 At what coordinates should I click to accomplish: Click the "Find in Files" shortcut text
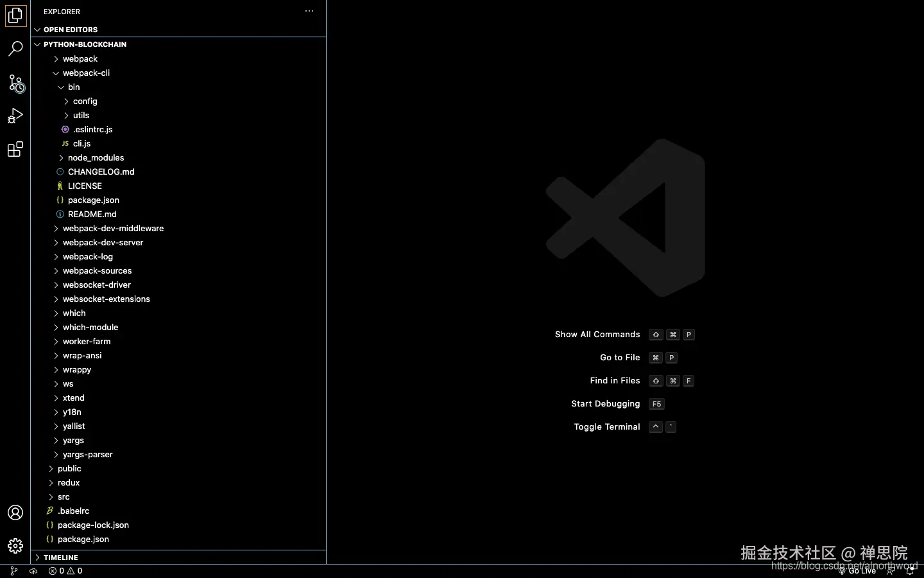tap(615, 381)
